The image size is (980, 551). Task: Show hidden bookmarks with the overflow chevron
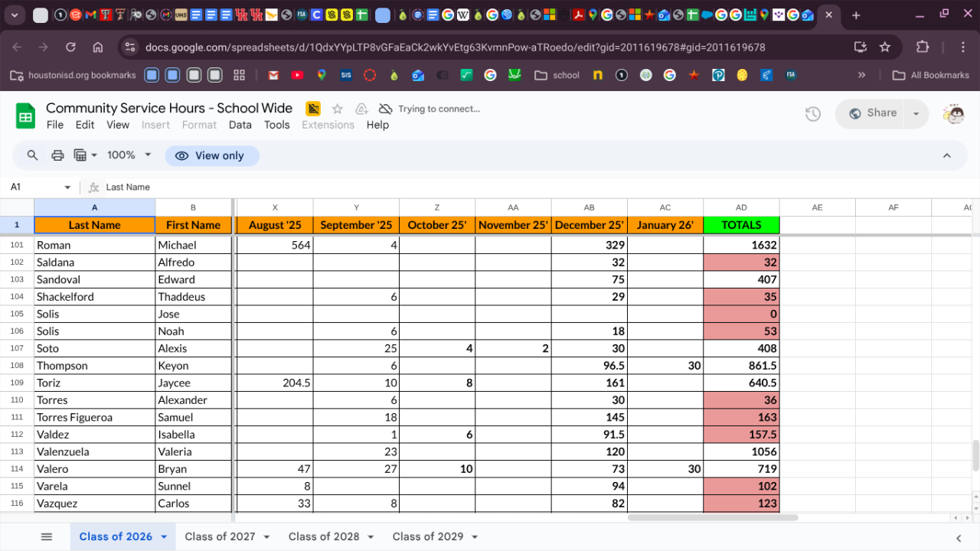coord(862,75)
